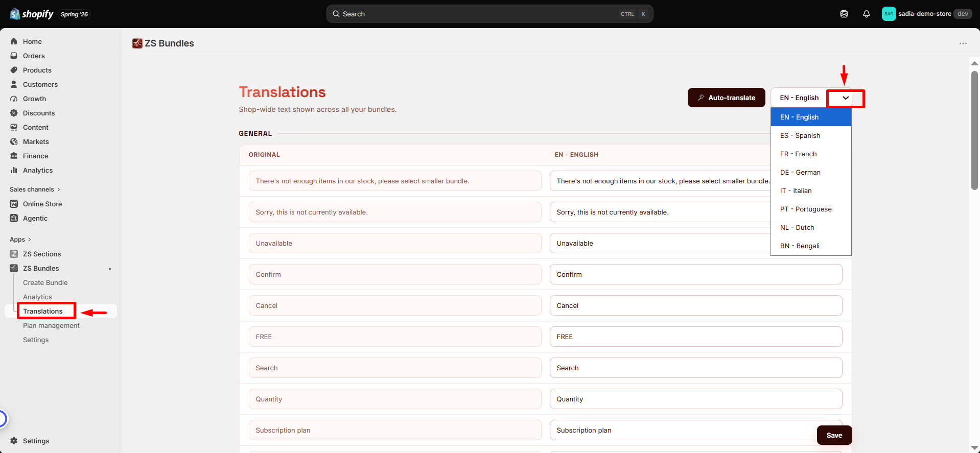980x453 pixels.
Task: Open Create Bundle in sidebar
Action: pyautogui.click(x=45, y=282)
